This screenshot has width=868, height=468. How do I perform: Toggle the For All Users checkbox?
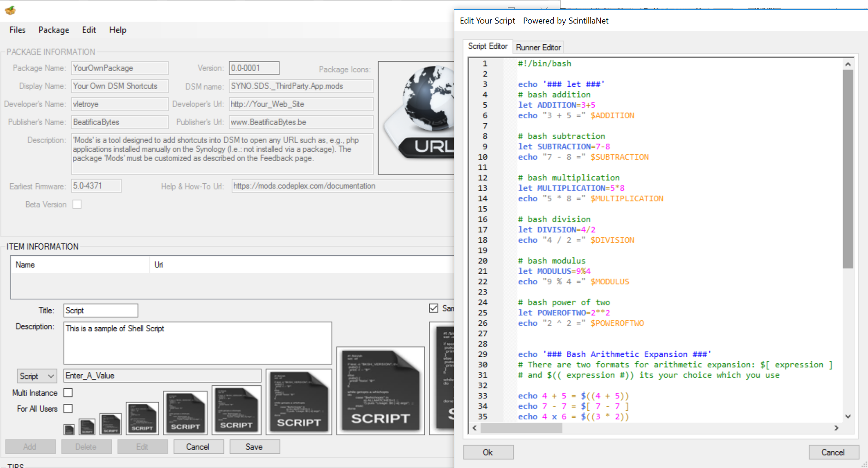(x=68, y=408)
